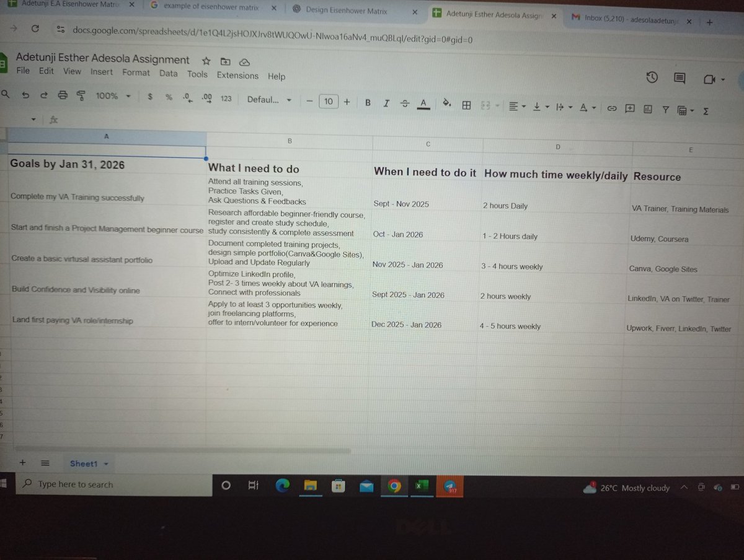Click the Search menus magnifier icon
Viewport: 744px width, 560px height.
[6, 95]
